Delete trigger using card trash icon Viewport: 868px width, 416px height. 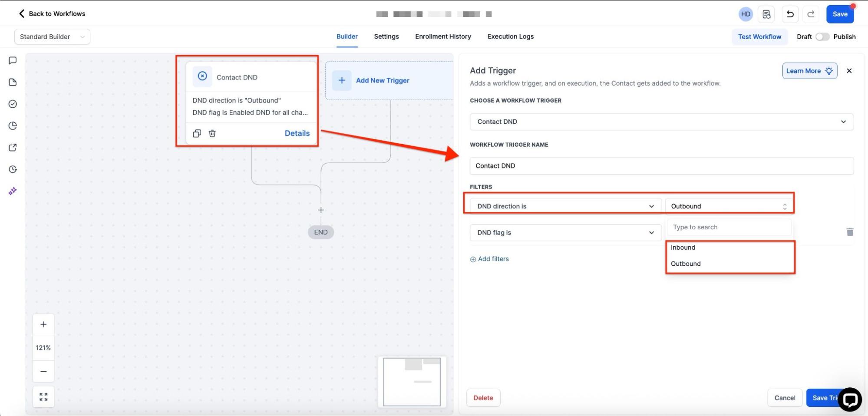click(x=212, y=133)
